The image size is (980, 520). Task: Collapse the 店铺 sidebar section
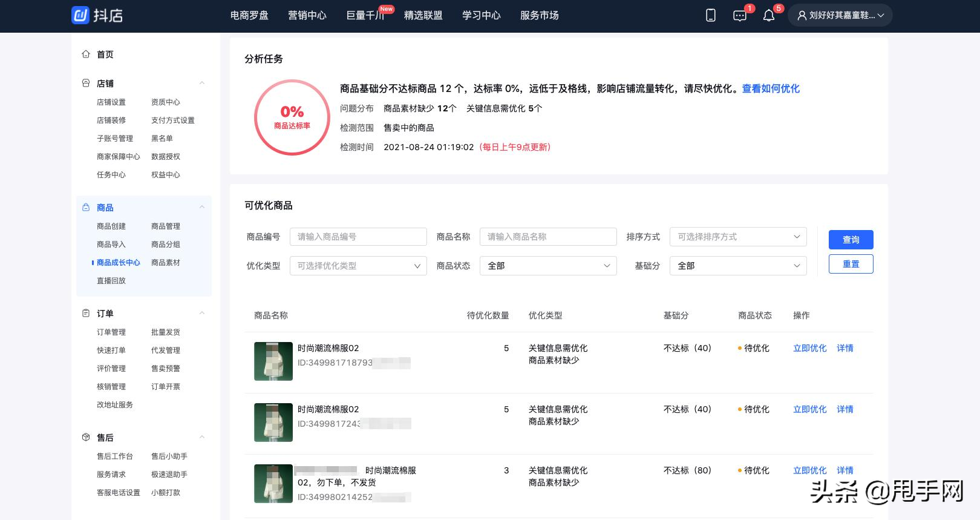coord(202,83)
